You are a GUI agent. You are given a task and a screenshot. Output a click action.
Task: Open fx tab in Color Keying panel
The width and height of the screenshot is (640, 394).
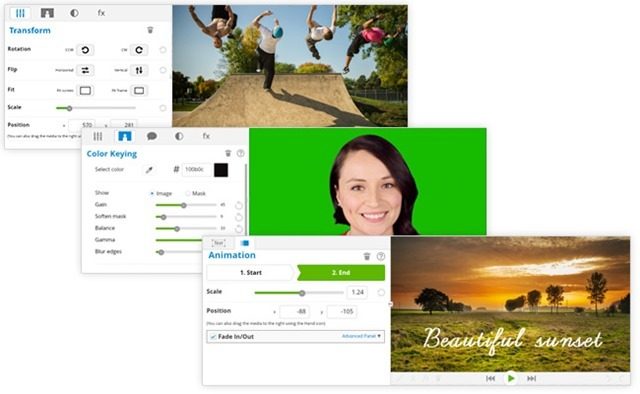pos(206,136)
